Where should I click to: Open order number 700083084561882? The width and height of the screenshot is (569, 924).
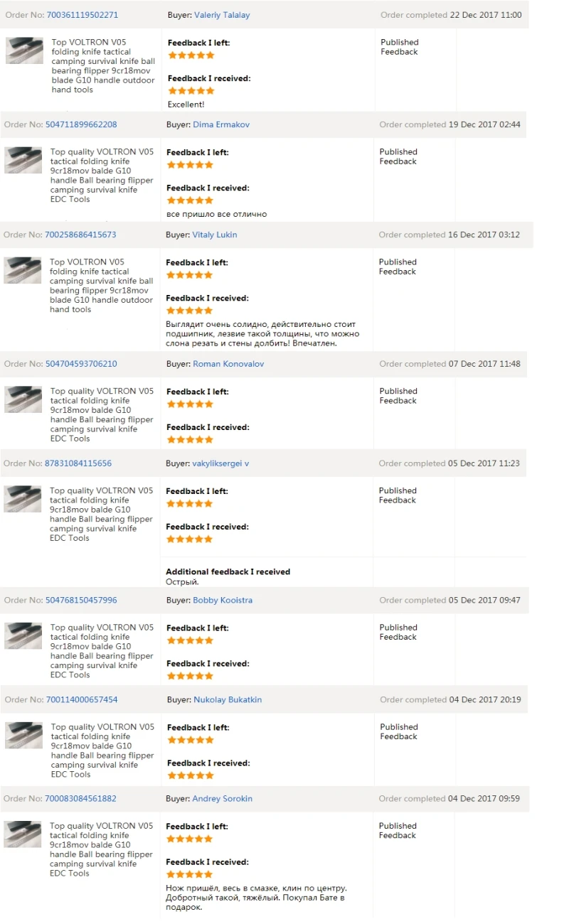80,798
